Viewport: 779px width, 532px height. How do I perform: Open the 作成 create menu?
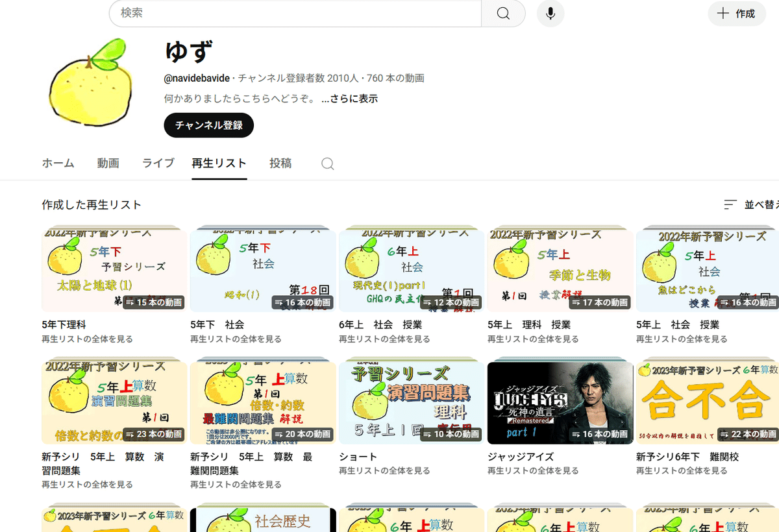736,14
